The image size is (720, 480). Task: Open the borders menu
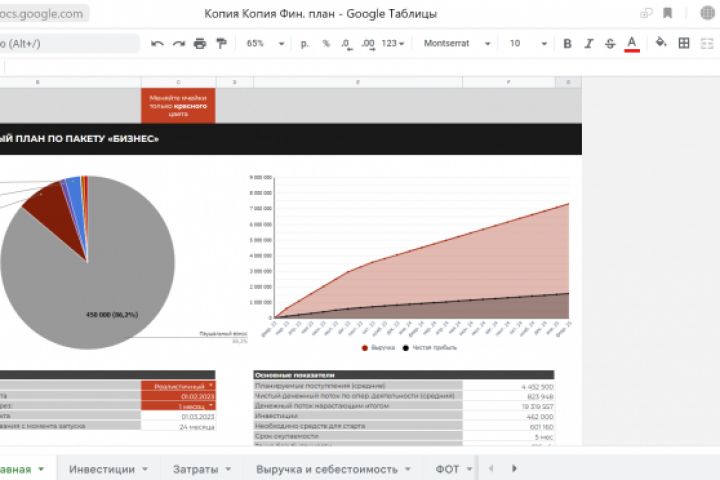pos(684,43)
